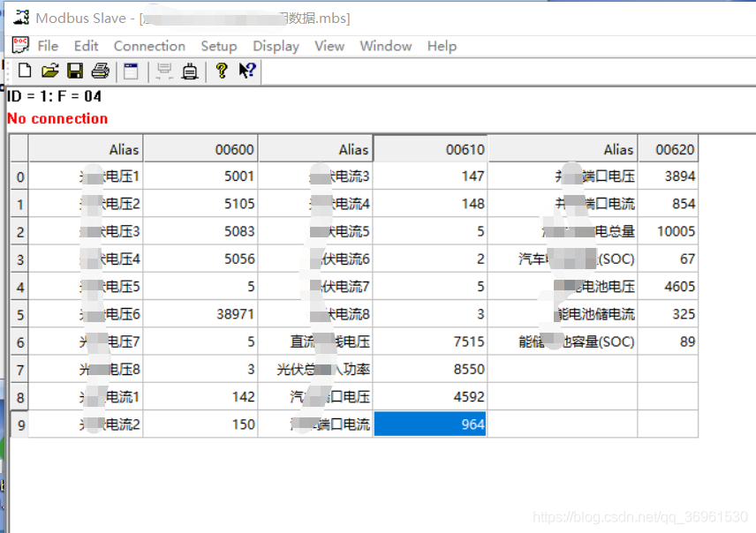Image resolution: width=756 pixels, height=533 pixels.
Task: Open the Window menu
Action: coord(386,46)
